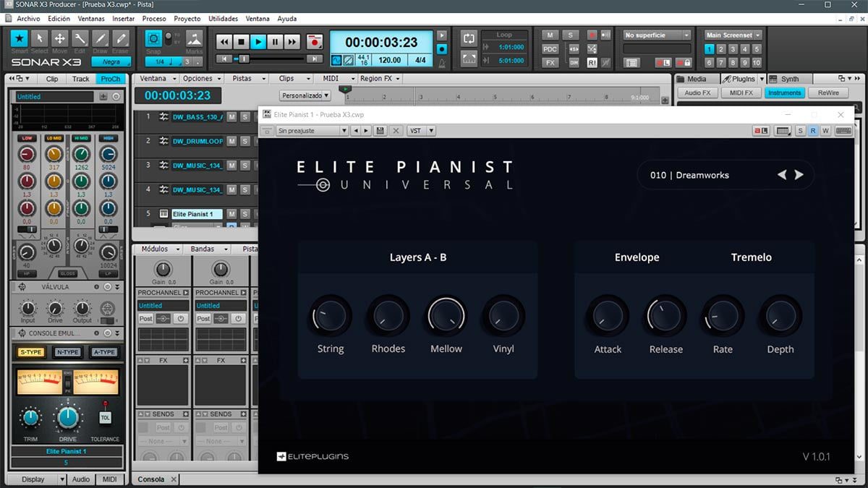This screenshot has width=868, height=488.
Task: Activate the Draw pencil tool
Action: click(x=101, y=38)
